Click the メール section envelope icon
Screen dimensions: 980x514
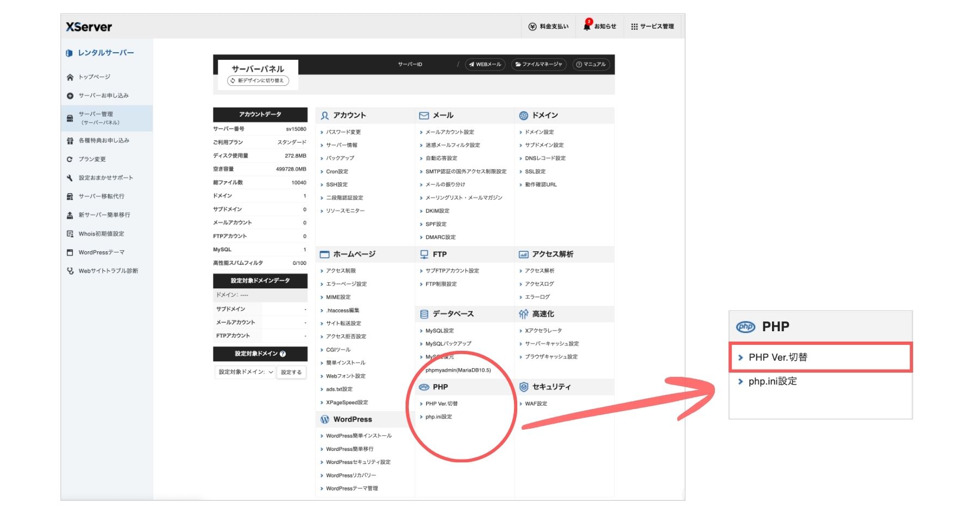[424, 115]
